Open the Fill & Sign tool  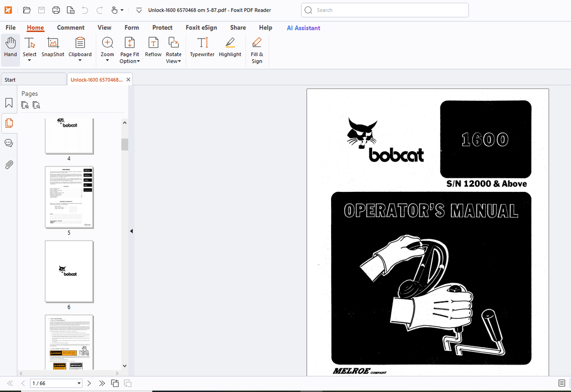(x=257, y=51)
